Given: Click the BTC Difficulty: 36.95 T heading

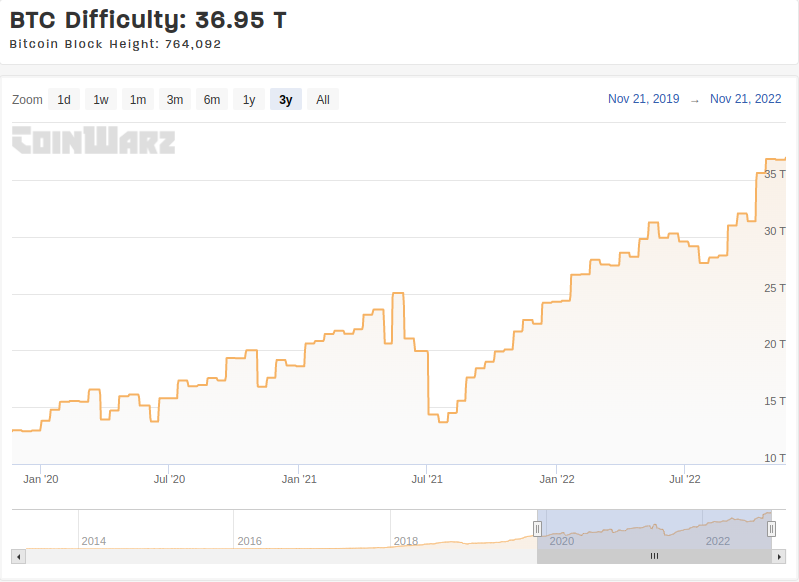Looking at the screenshot, I should (x=148, y=20).
